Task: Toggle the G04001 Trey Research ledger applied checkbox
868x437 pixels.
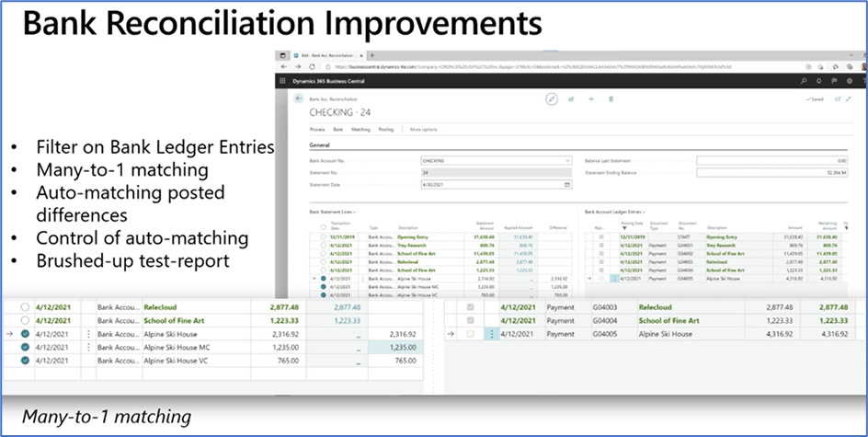Action: point(601,246)
